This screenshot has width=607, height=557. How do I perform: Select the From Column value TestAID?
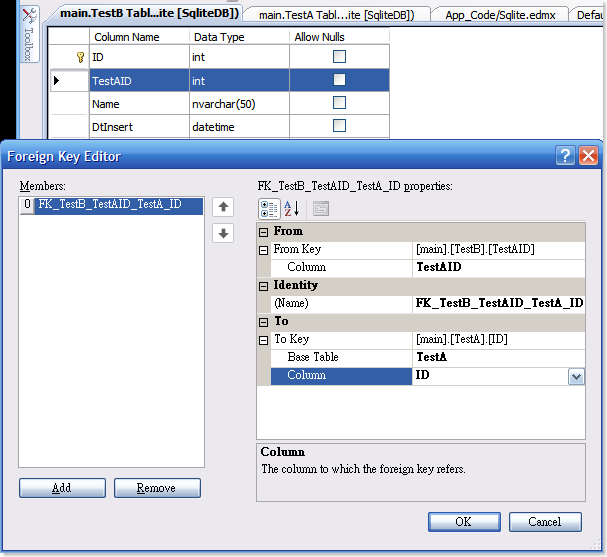coord(499,267)
